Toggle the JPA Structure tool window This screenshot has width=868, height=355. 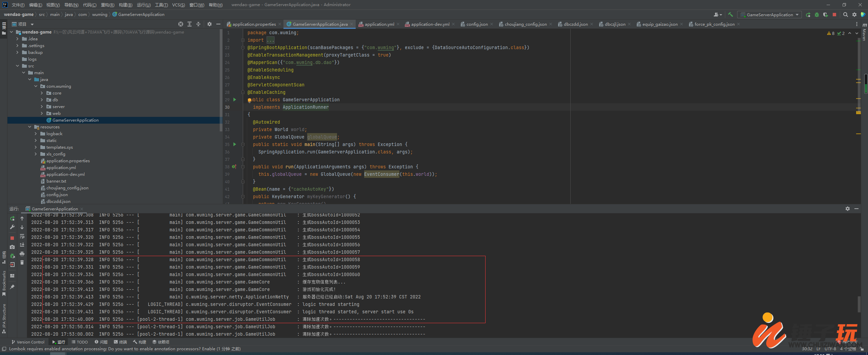tap(4, 318)
